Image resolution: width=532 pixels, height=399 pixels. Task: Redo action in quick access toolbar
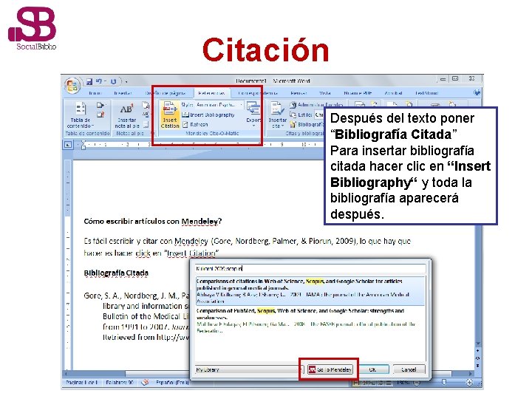(113, 81)
